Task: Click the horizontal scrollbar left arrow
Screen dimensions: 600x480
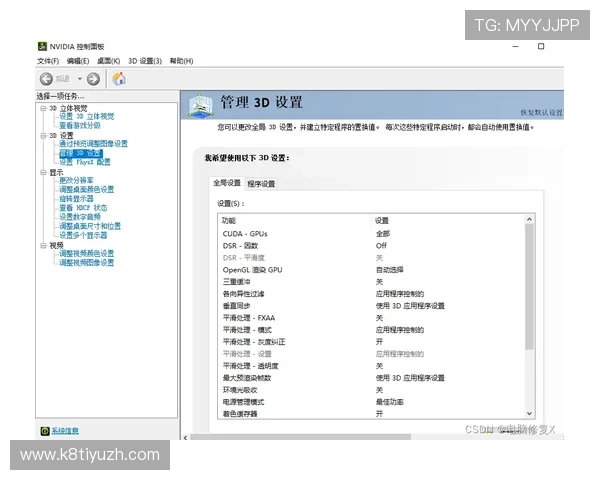Action: coord(186,438)
